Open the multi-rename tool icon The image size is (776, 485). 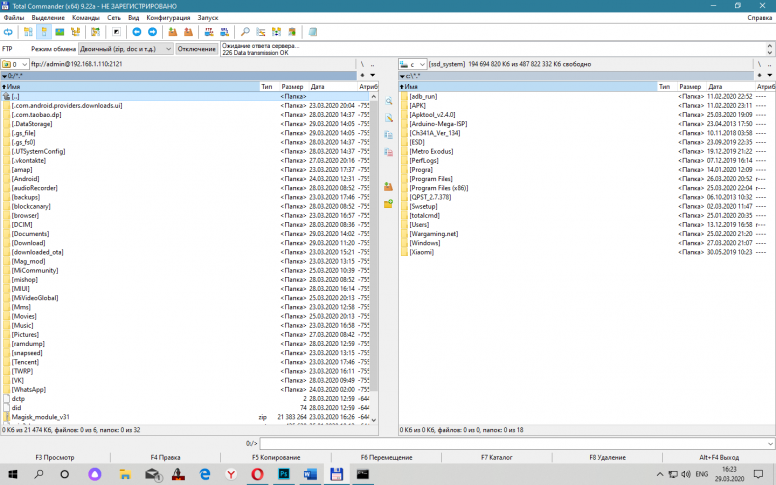point(261,32)
